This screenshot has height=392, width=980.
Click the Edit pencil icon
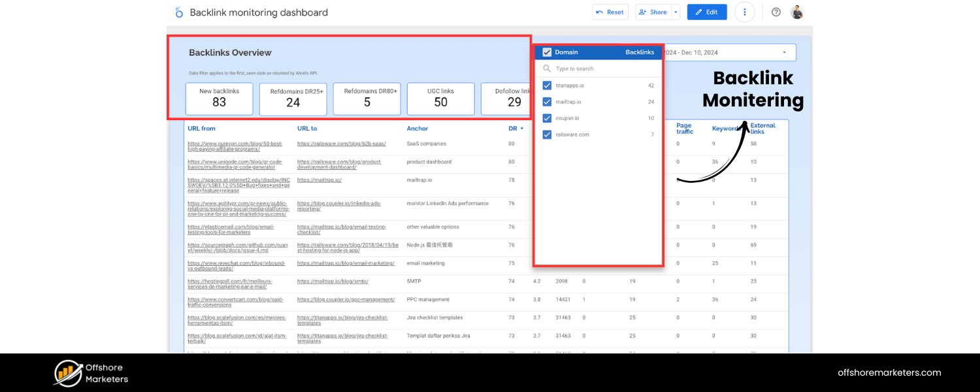[698, 12]
